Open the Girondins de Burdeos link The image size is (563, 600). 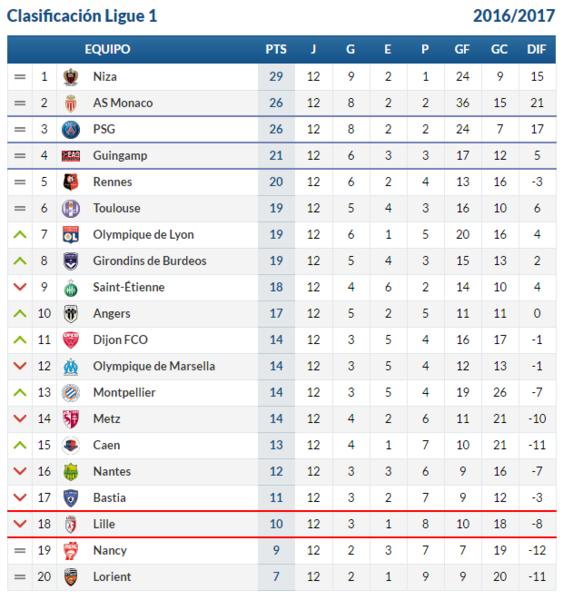click(150, 261)
